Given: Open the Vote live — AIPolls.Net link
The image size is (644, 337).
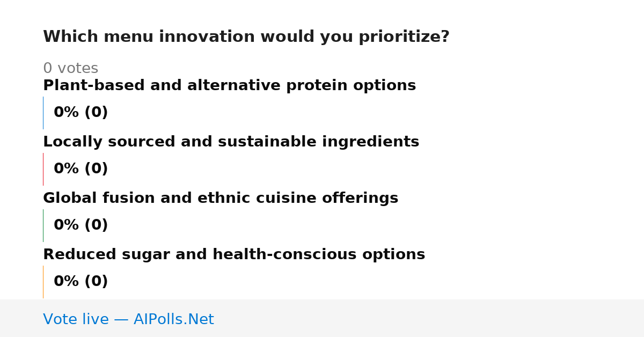Looking at the screenshot, I should 128,319.
